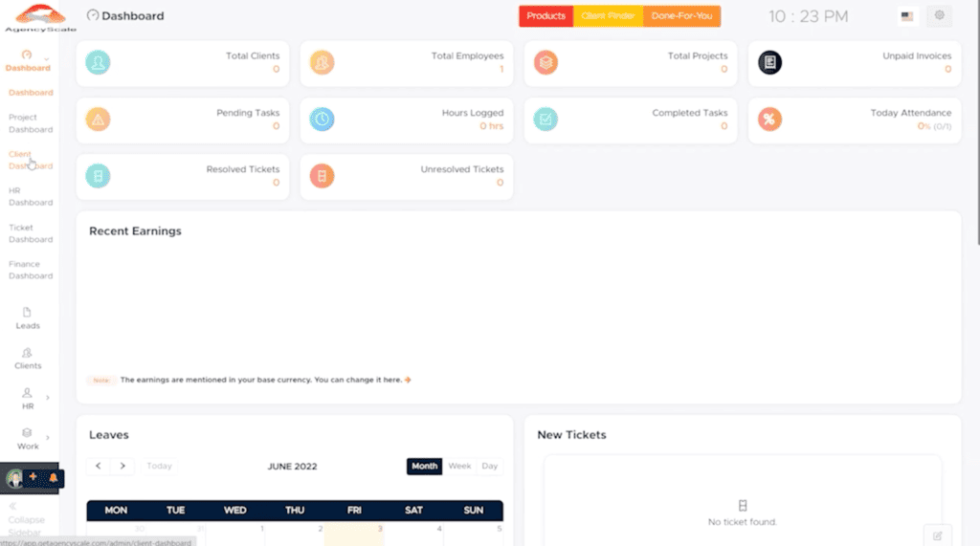This screenshot has width=980, height=546.
Task: Go to next month in Leaves calendar
Action: (x=122, y=466)
